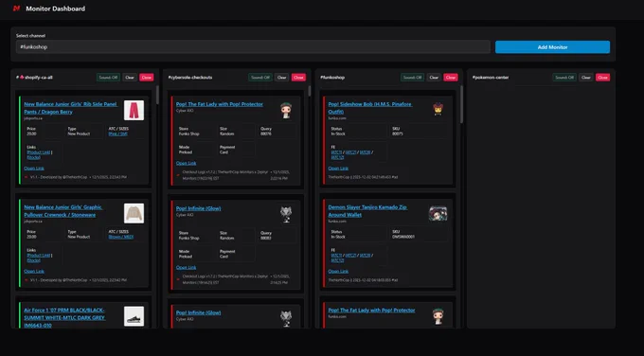This screenshot has width=644, height=356.
Task: Click New Product type in Rib Side Panel Pants card
Action: tap(79, 133)
